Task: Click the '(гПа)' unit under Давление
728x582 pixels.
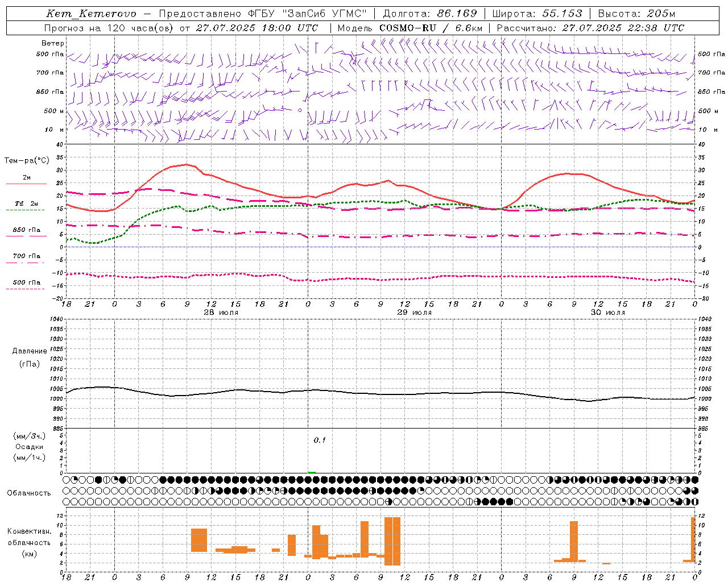Action: (x=30, y=364)
